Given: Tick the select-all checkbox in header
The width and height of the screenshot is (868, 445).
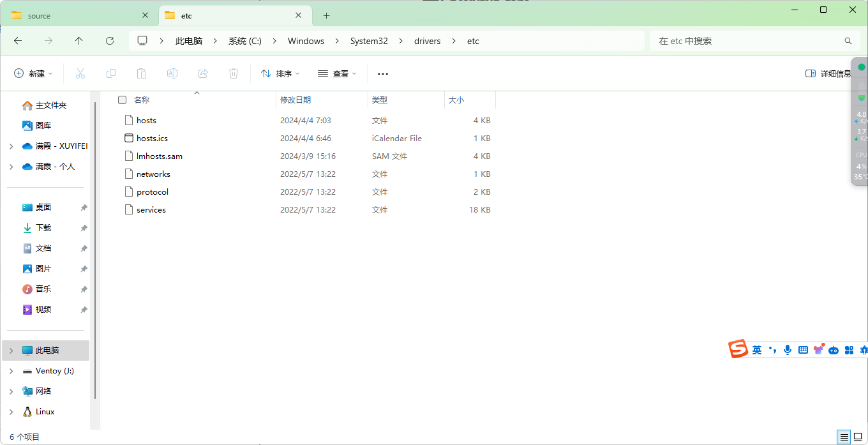Looking at the screenshot, I should point(123,100).
